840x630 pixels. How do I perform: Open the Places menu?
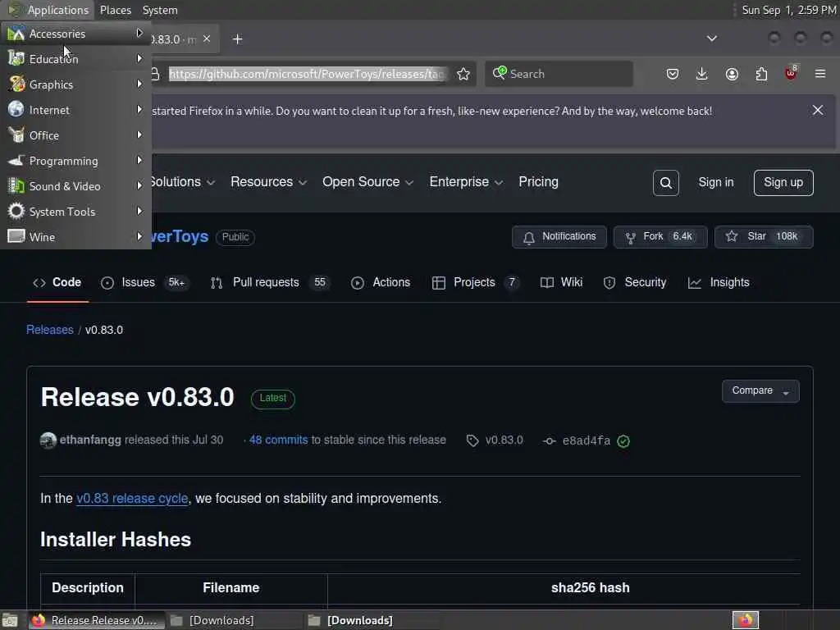(x=115, y=10)
